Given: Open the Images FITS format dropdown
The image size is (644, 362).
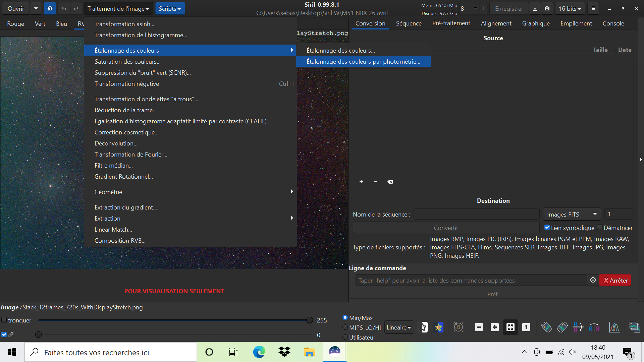Looking at the screenshot, I should click(x=572, y=214).
